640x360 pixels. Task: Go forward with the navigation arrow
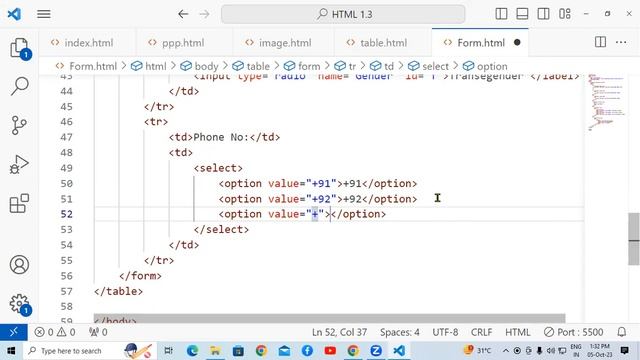(204, 14)
